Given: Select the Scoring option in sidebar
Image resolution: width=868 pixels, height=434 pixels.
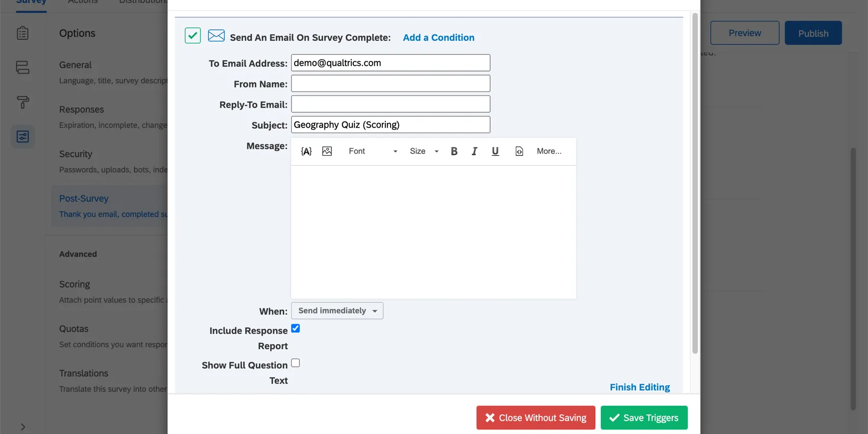Looking at the screenshot, I should coord(75,284).
